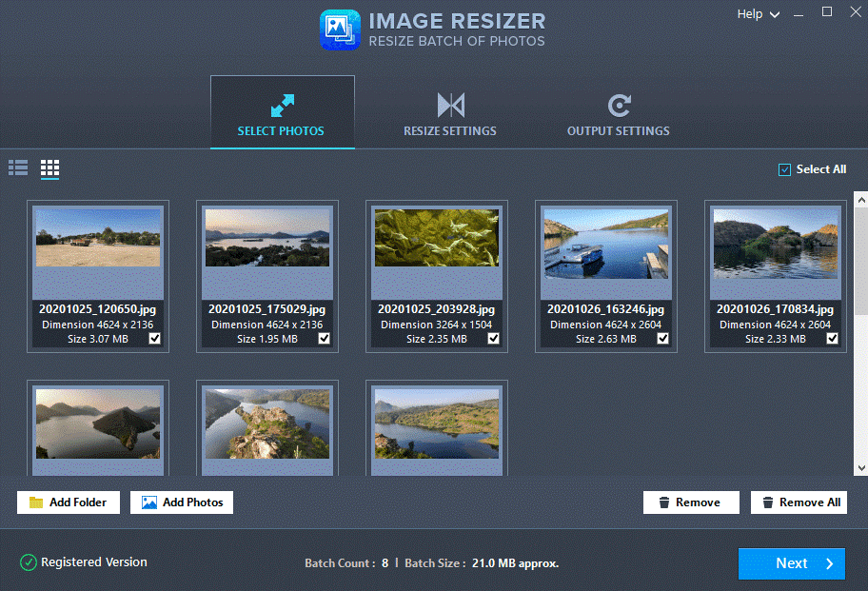Click the Add Folder folder icon
The image size is (868, 591).
pos(34,502)
